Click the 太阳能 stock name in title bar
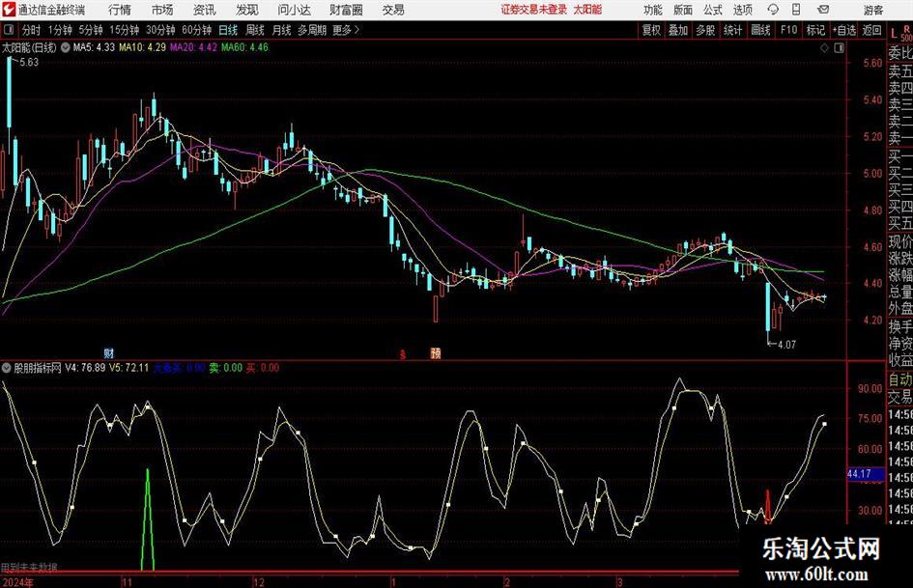Viewport: 913px width, 588px height. coord(587,10)
